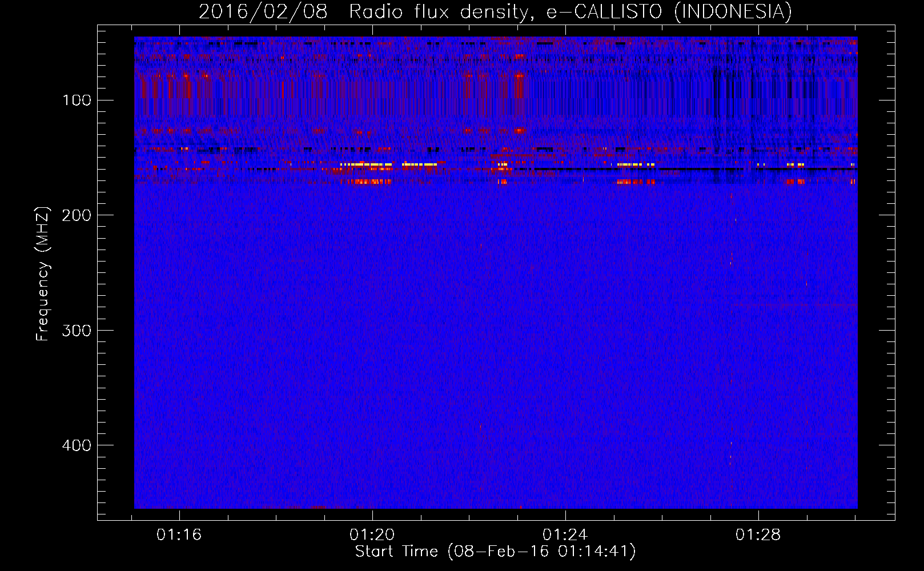Screen dimensions: 924x571
Task: Click the 01:28 time tick label
Action: point(758,535)
